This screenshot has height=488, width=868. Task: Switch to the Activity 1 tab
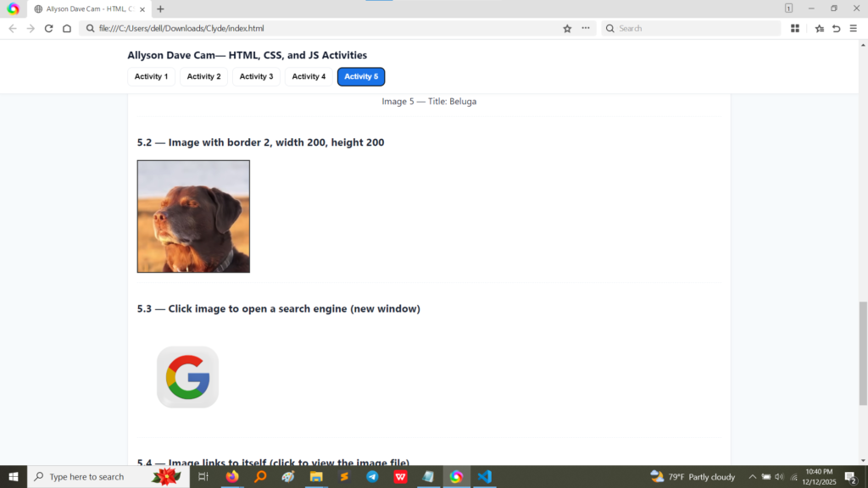pos(152,77)
